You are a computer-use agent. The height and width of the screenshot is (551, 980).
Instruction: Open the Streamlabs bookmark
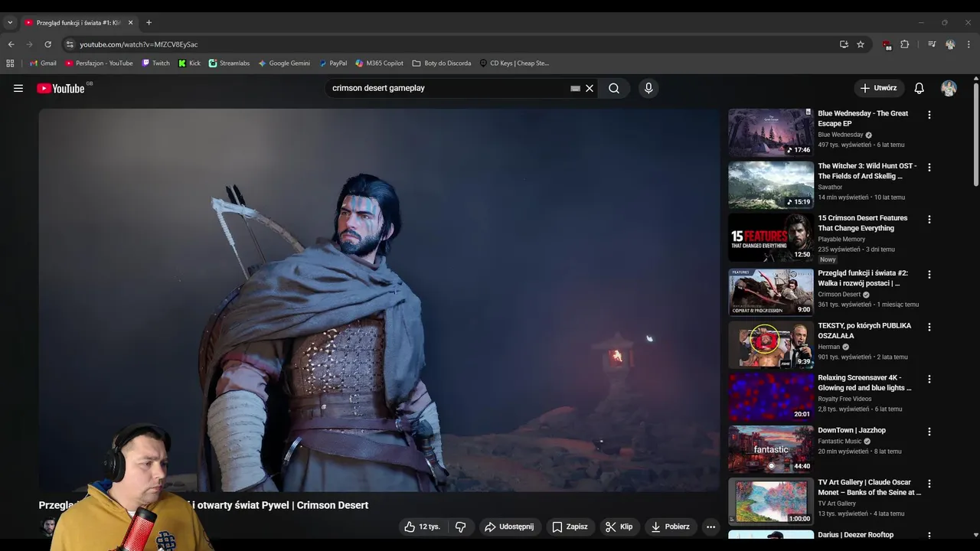[229, 64]
